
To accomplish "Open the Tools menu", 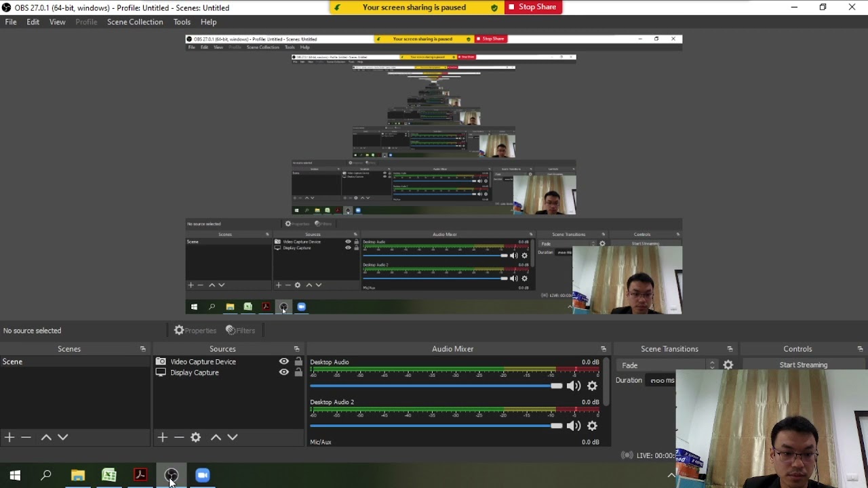I will 182,22.
